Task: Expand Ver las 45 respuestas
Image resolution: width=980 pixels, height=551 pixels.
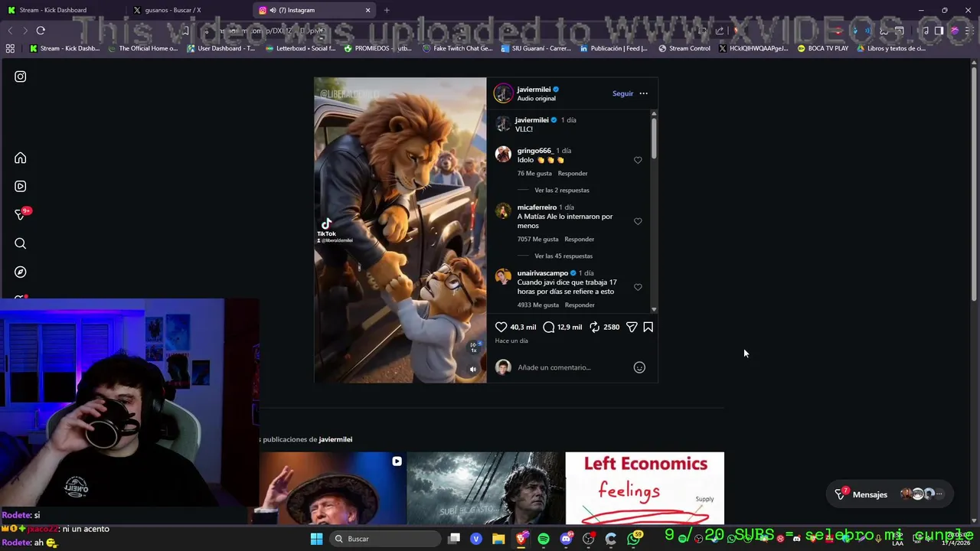Action: point(563,256)
